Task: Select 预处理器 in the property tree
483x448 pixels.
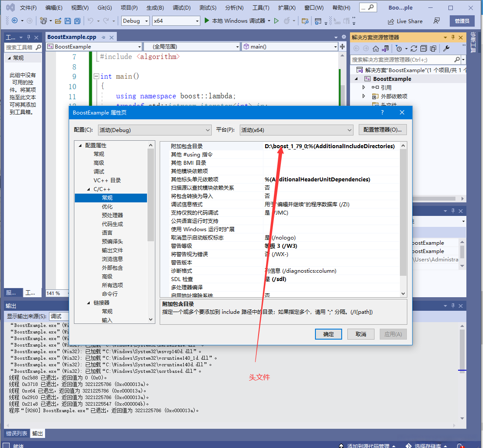Action: click(x=112, y=215)
